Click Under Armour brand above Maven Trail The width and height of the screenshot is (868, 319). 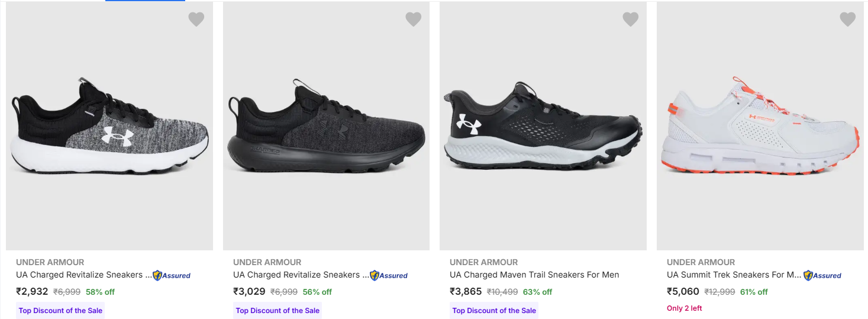pos(483,262)
